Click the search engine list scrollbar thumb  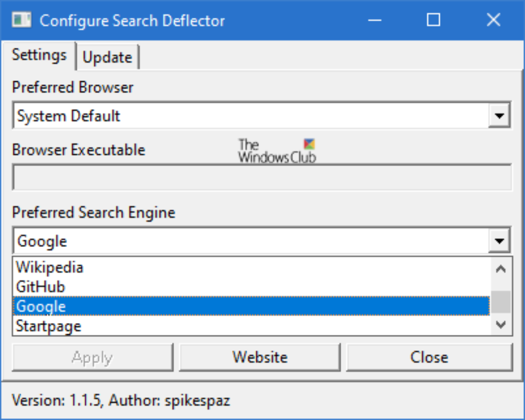point(501,302)
